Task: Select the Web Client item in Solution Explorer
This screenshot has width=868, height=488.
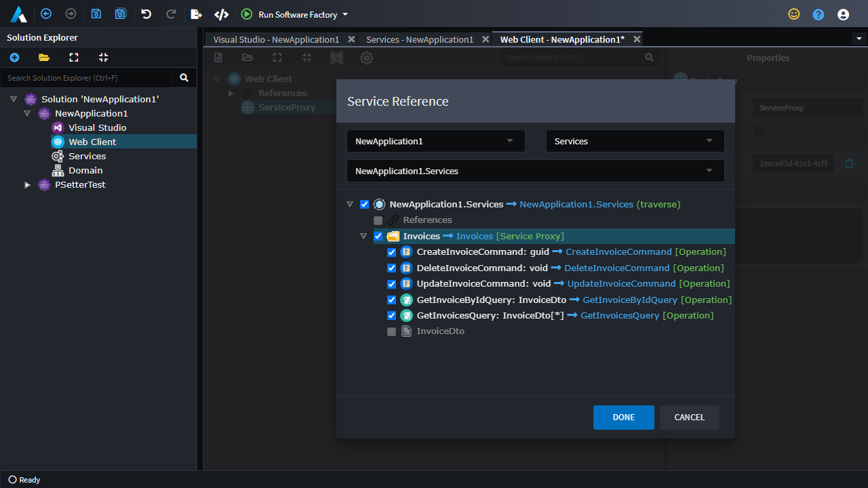Action: pyautogui.click(x=92, y=142)
